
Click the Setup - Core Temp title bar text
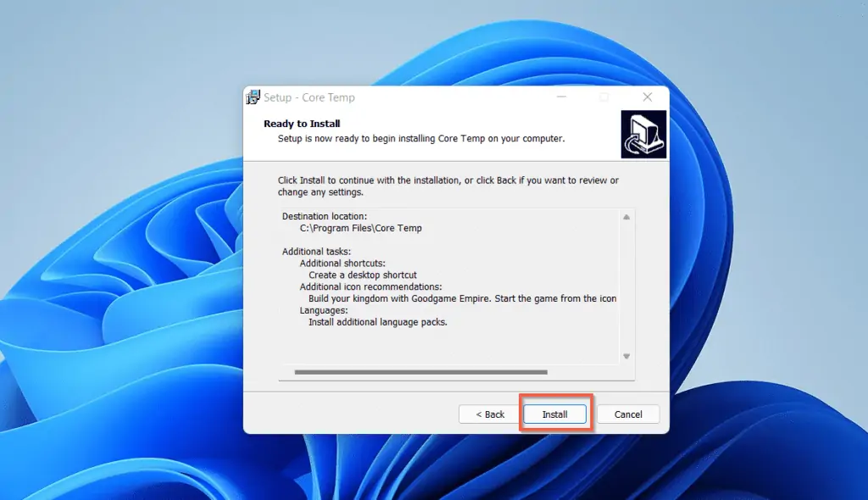tap(310, 97)
